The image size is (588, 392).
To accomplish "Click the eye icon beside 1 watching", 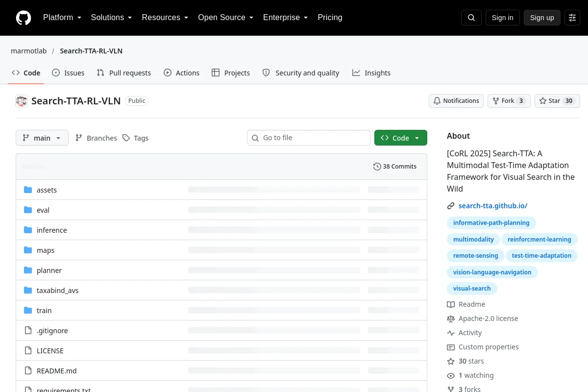I will coord(451,375).
